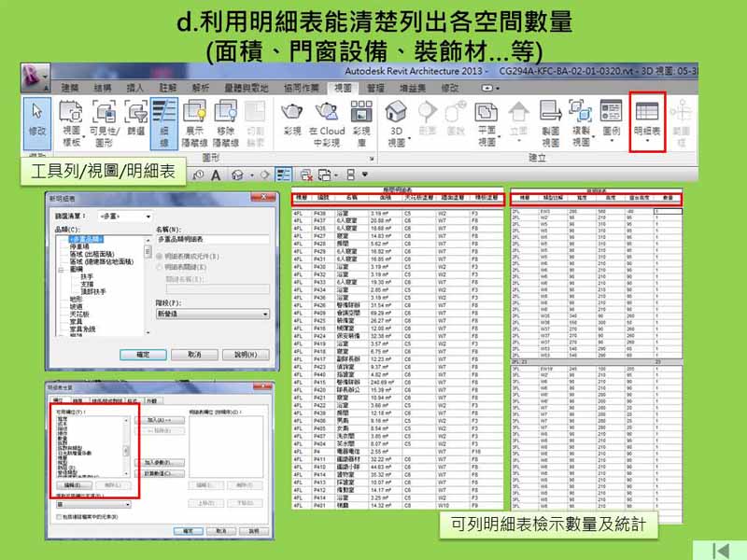Select 扶手 under 園欄 in list
This screenshot has width=747, height=560.
pos(87,276)
